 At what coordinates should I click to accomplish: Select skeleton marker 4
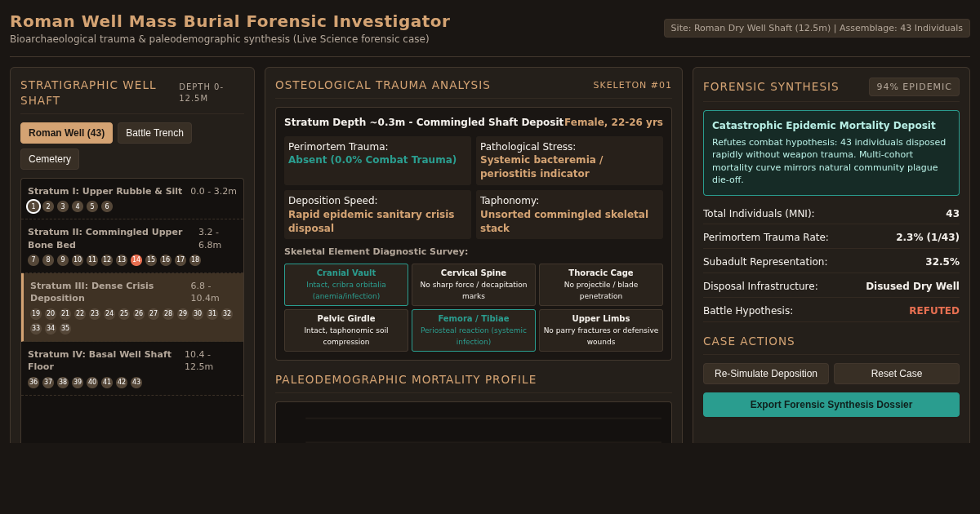click(x=78, y=206)
